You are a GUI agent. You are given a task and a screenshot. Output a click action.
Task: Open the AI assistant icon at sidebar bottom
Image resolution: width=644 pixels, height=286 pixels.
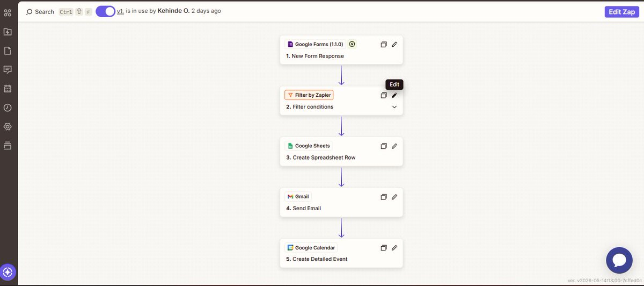[x=8, y=271]
